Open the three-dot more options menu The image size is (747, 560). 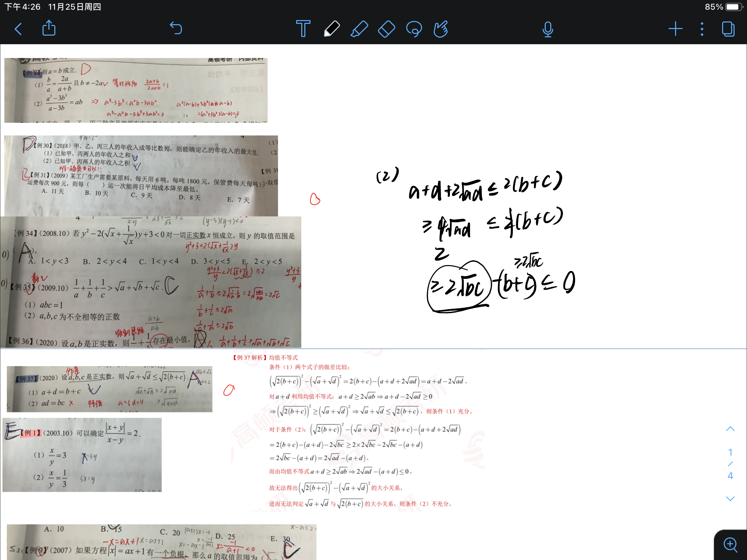(702, 29)
